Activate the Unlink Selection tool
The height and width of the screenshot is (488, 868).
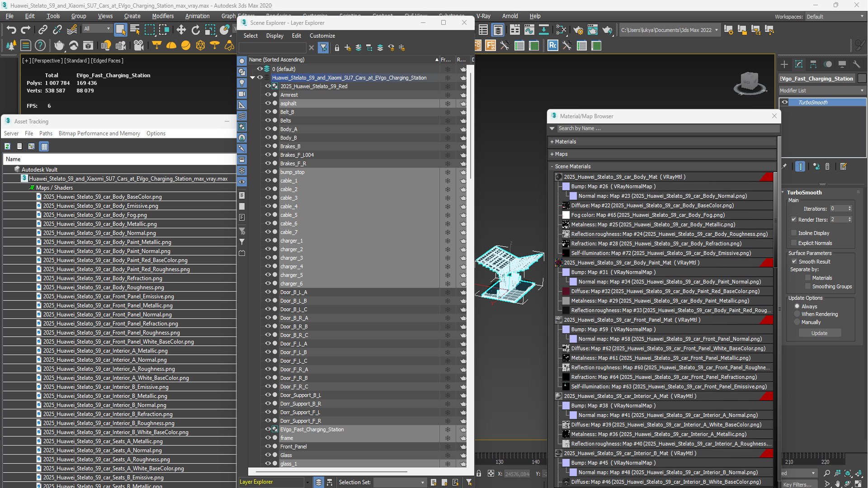pos(57,30)
